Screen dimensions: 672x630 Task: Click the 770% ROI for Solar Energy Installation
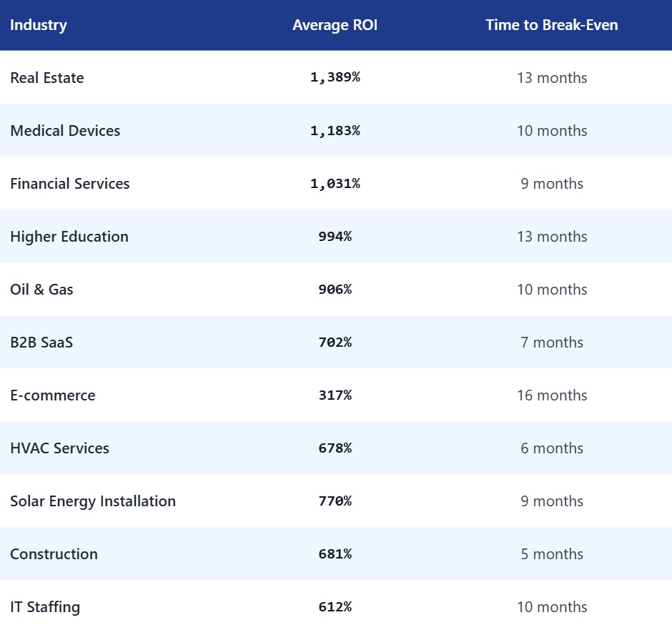(x=335, y=501)
